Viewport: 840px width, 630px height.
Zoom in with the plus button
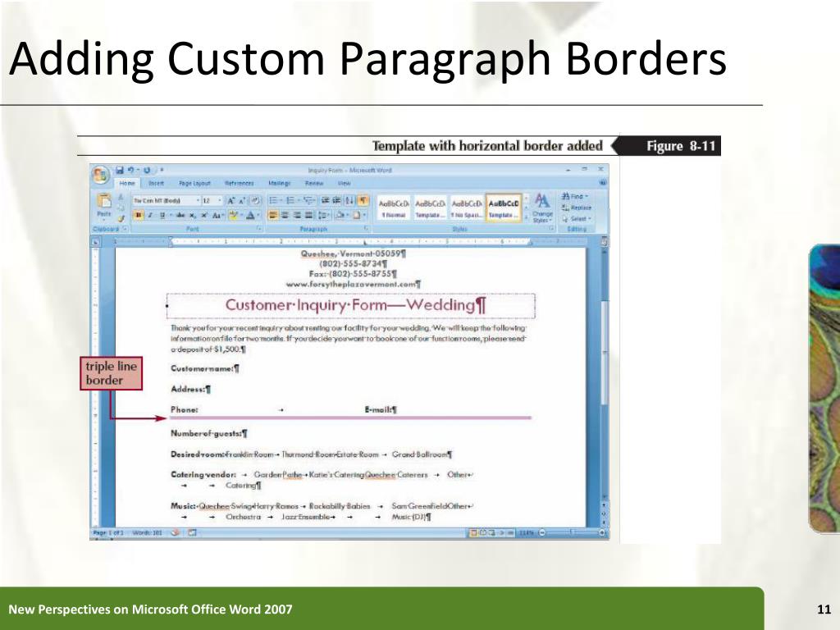click(602, 532)
